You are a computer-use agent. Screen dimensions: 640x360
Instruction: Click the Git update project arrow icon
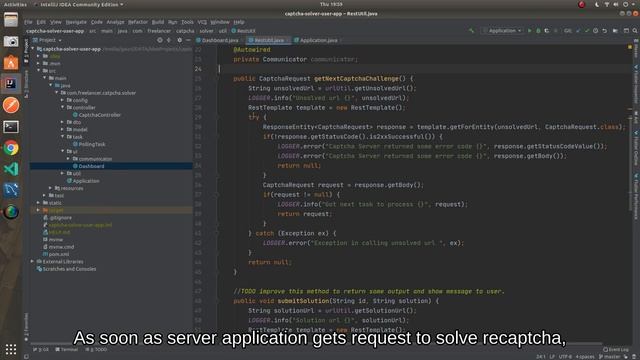coord(578,31)
